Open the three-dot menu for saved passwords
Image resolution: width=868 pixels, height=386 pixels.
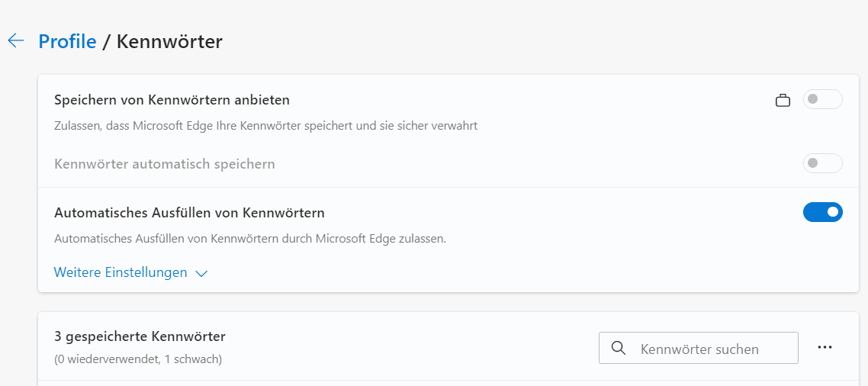[x=825, y=347]
